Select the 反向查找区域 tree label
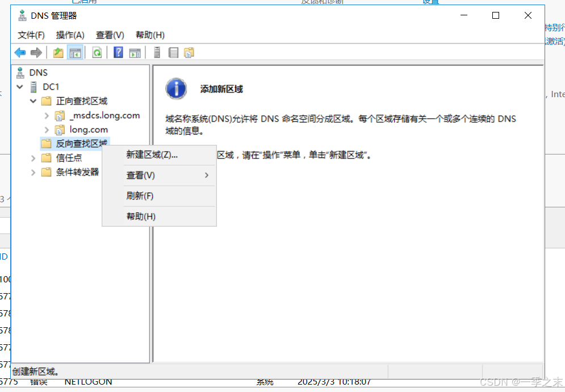Image resolution: width=565 pixels, height=392 pixels. 82,144
